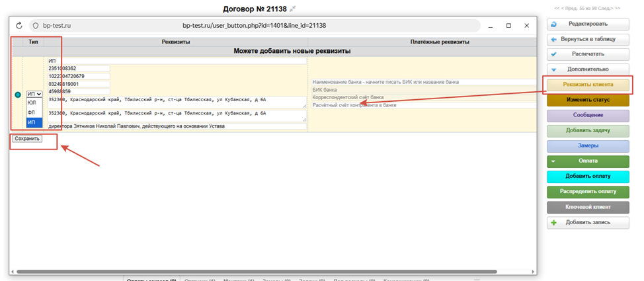
Task: Click the browser reload icon
Action: (19, 26)
